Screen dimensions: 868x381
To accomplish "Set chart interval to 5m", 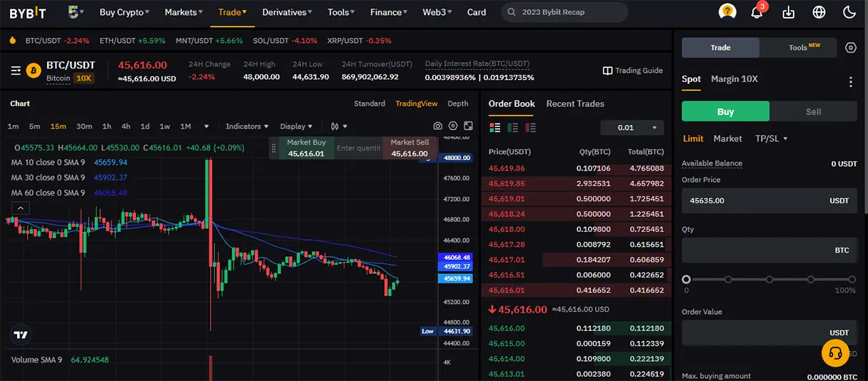I will point(35,126).
